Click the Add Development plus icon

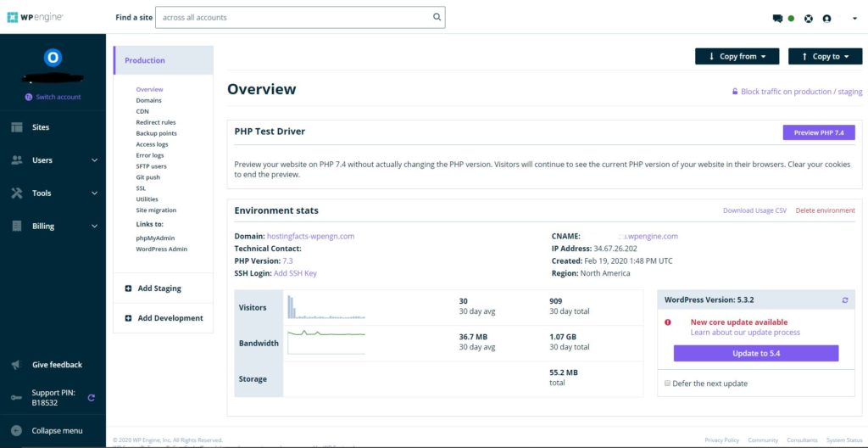click(129, 318)
